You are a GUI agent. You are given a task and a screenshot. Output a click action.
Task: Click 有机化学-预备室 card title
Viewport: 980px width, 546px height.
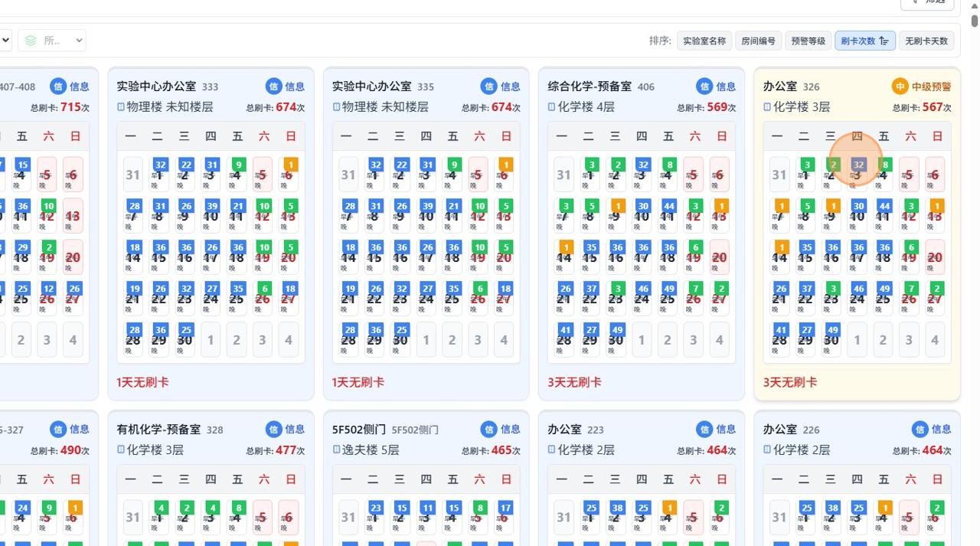[x=159, y=430]
